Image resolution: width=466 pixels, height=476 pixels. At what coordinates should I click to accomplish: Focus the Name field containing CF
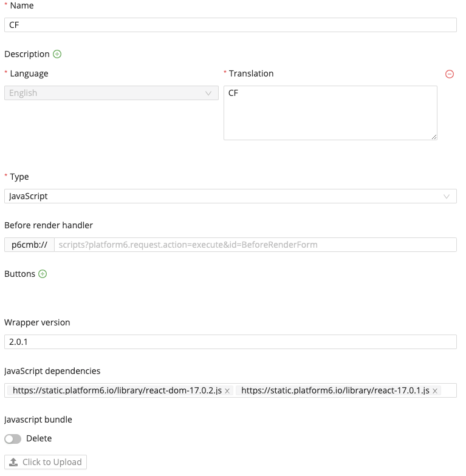click(230, 25)
